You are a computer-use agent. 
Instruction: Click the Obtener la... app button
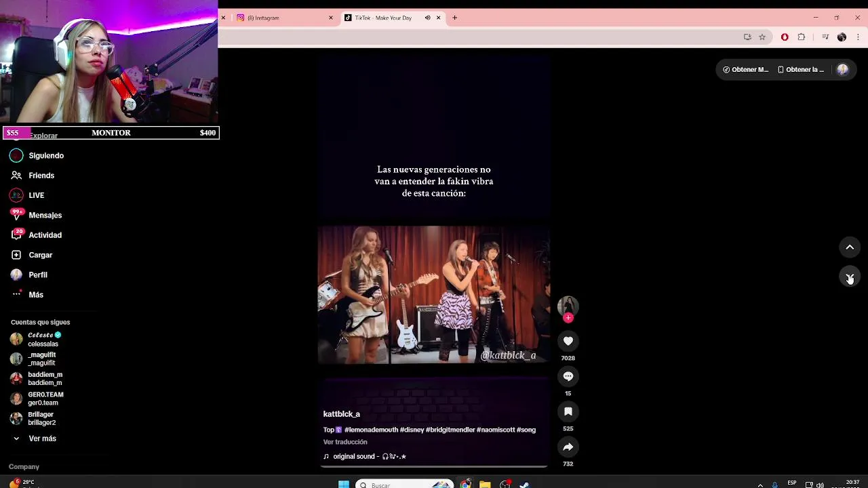(801, 70)
